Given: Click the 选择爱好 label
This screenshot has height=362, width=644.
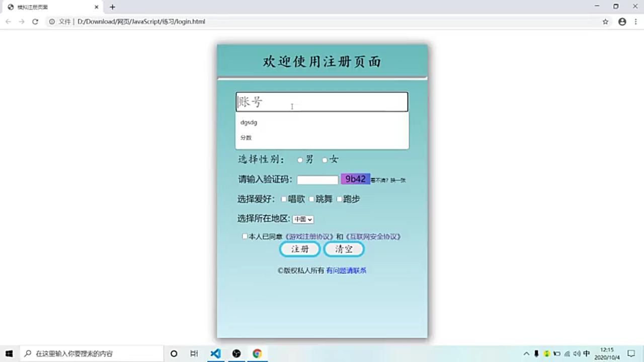Looking at the screenshot, I should 257,199.
